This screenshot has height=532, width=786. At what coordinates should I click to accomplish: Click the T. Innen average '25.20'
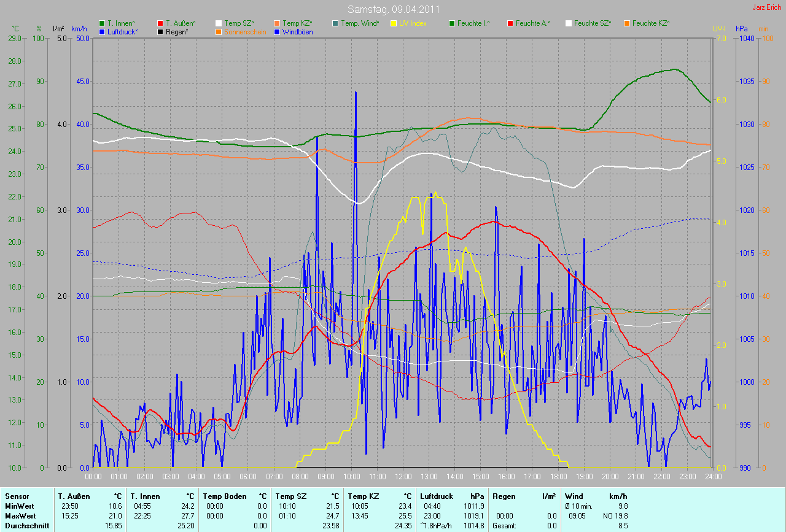(185, 525)
